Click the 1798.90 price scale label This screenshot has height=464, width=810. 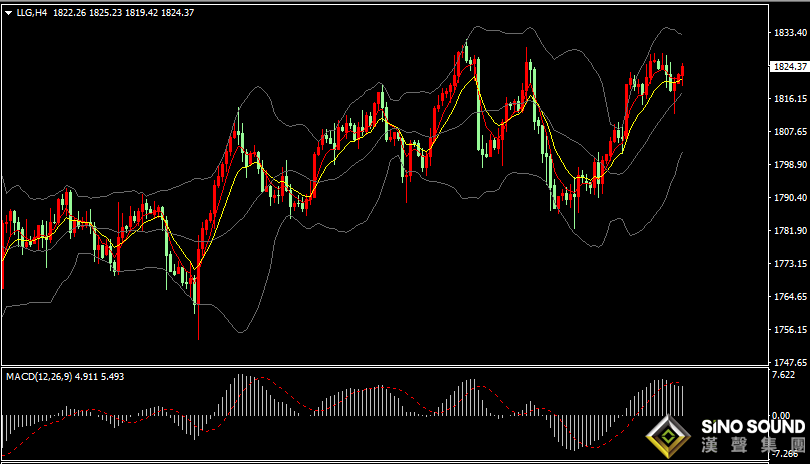click(790, 165)
